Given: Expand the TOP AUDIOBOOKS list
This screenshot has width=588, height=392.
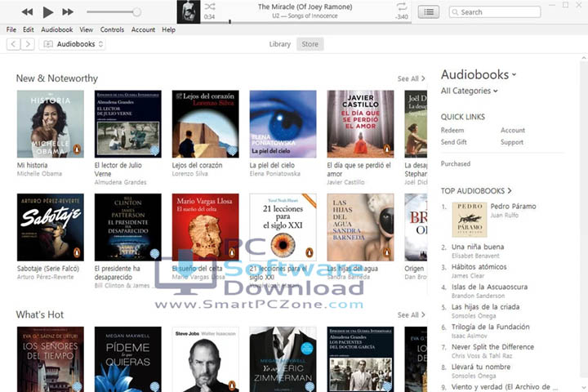Looking at the screenshot, I should [476, 191].
